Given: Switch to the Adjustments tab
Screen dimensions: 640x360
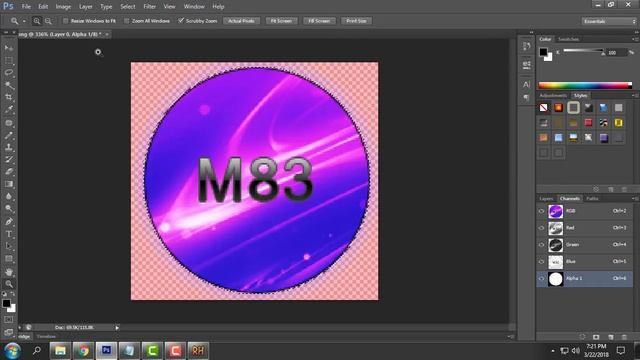Looking at the screenshot, I should 553,96.
